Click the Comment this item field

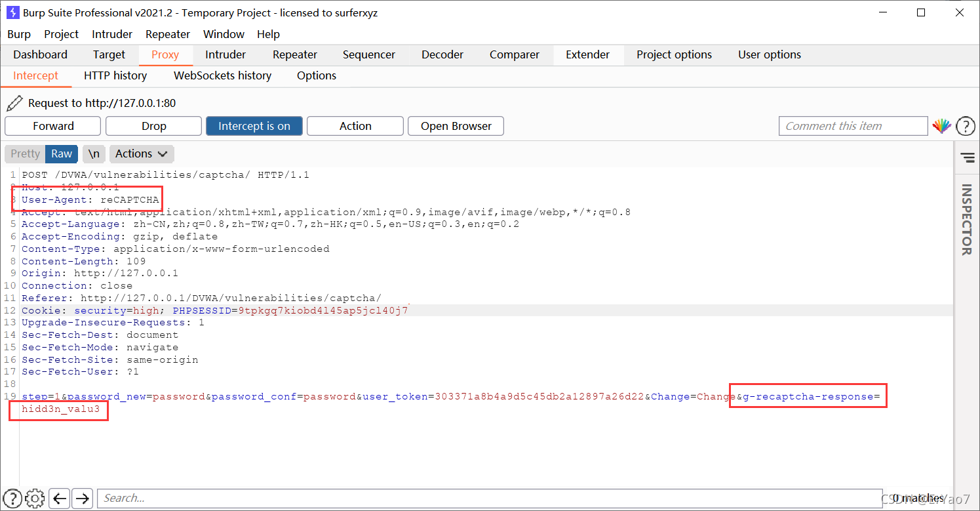(853, 126)
